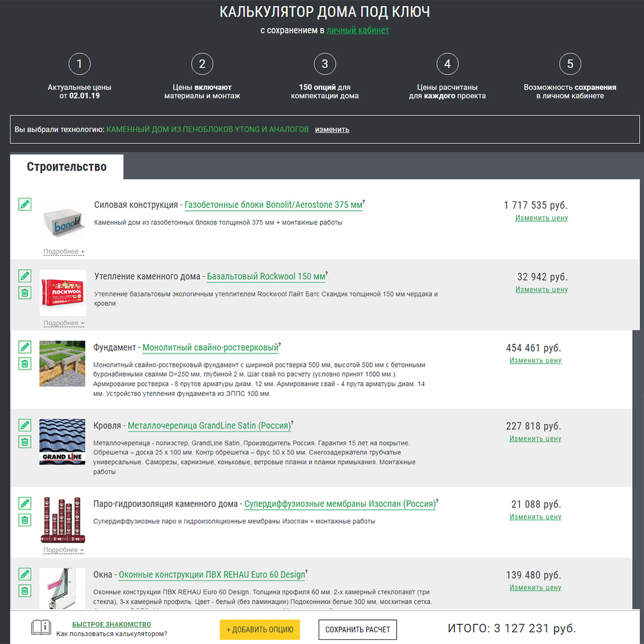Open Газобетонные блоки Bonolit/Aerostone 375 мм link
This screenshot has width=644, height=644.
coord(274,205)
